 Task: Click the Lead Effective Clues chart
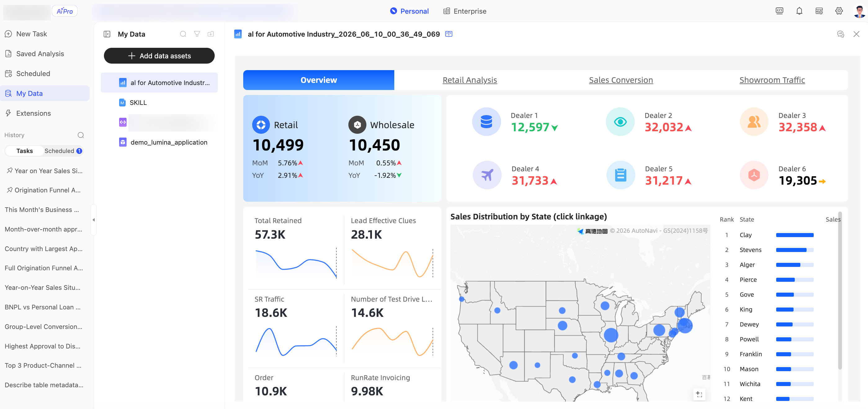coord(392,264)
